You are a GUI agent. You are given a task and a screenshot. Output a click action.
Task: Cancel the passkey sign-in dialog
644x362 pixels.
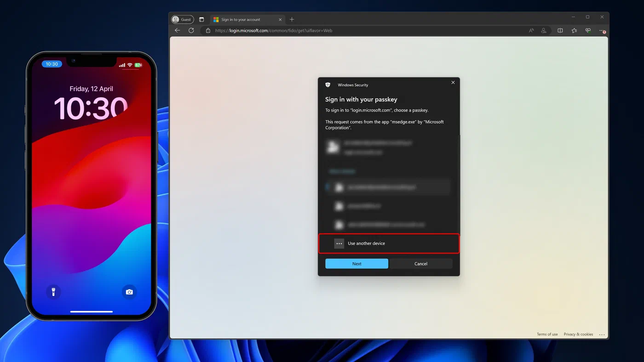[421, 264]
